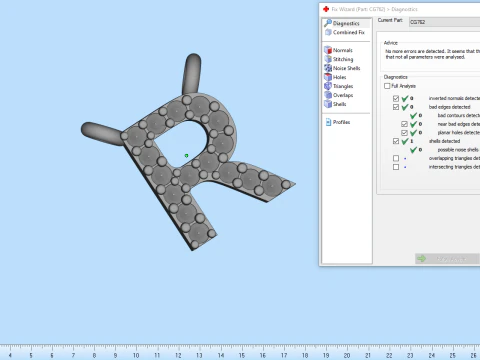Click the green arrow advice button

click(x=447, y=259)
